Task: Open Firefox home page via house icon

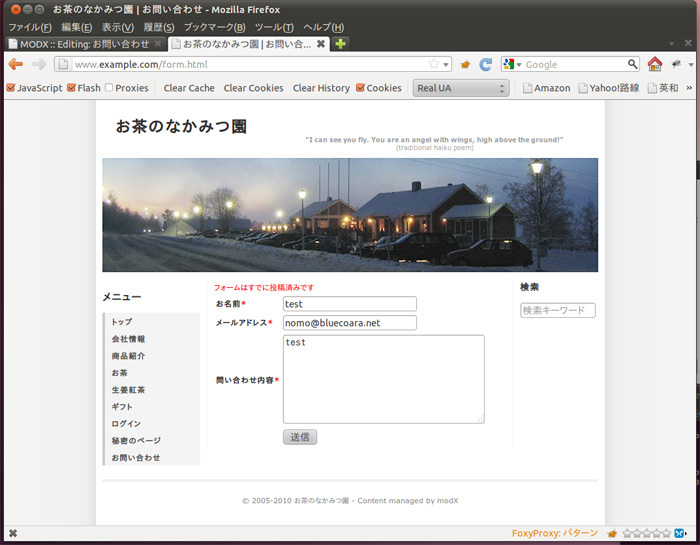Action: point(654,64)
